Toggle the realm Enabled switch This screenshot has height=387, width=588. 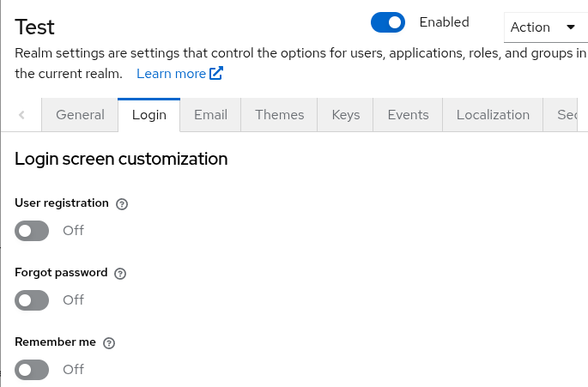click(x=388, y=22)
